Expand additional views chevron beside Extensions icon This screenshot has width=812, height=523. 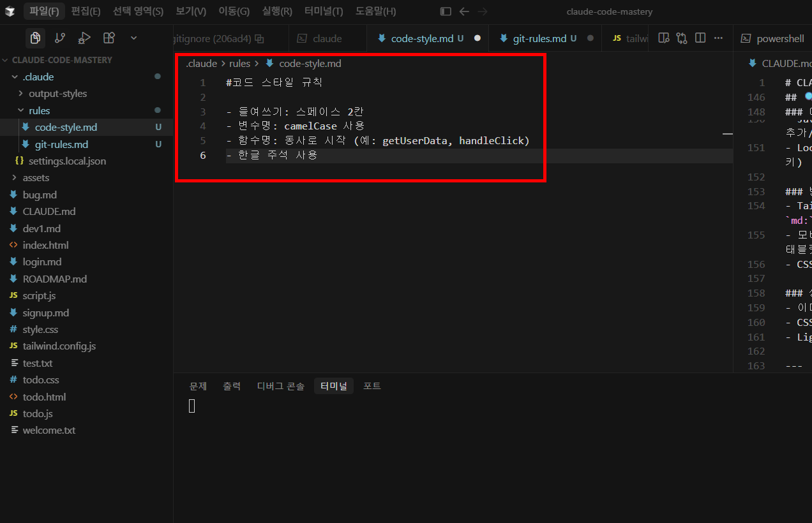tap(133, 38)
